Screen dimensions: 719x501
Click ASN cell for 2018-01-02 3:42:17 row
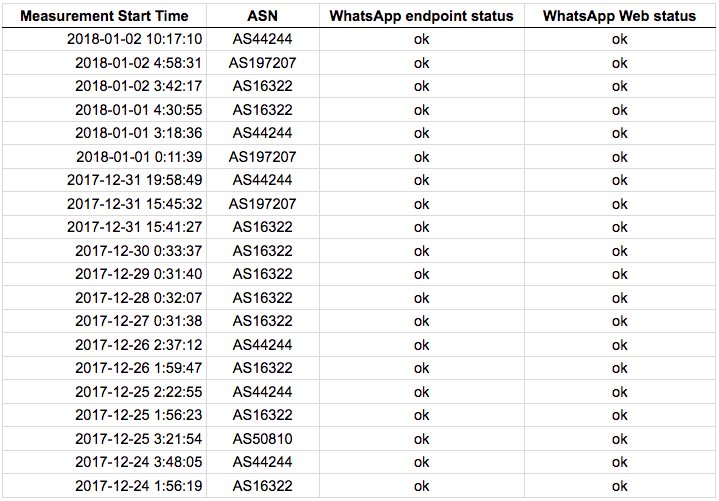(263, 86)
